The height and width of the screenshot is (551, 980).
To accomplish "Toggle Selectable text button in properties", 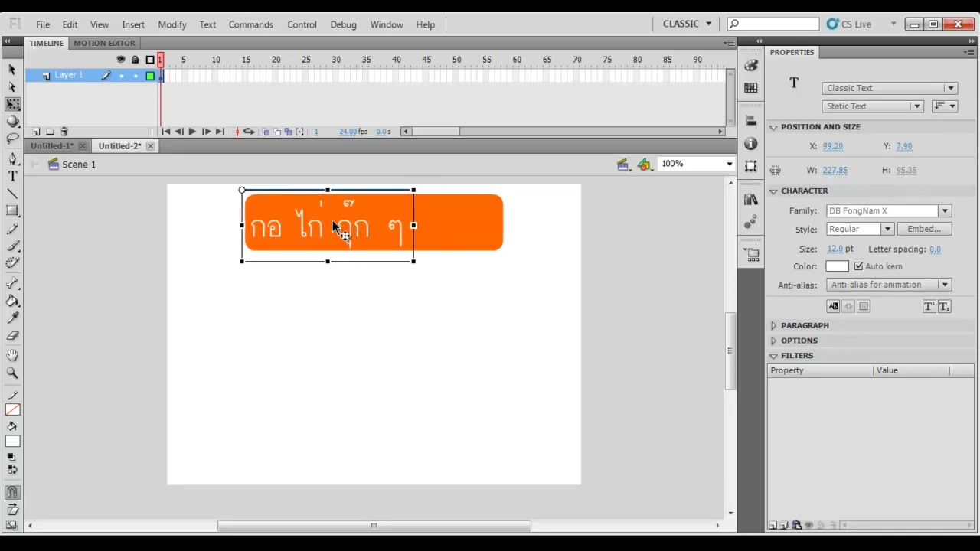I will [833, 306].
